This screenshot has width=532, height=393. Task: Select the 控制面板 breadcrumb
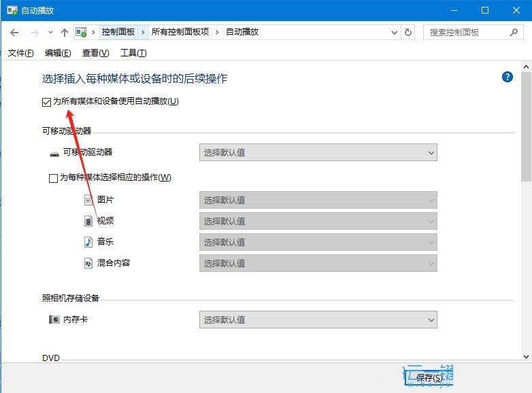pyautogui.click(x=118, y=32)
